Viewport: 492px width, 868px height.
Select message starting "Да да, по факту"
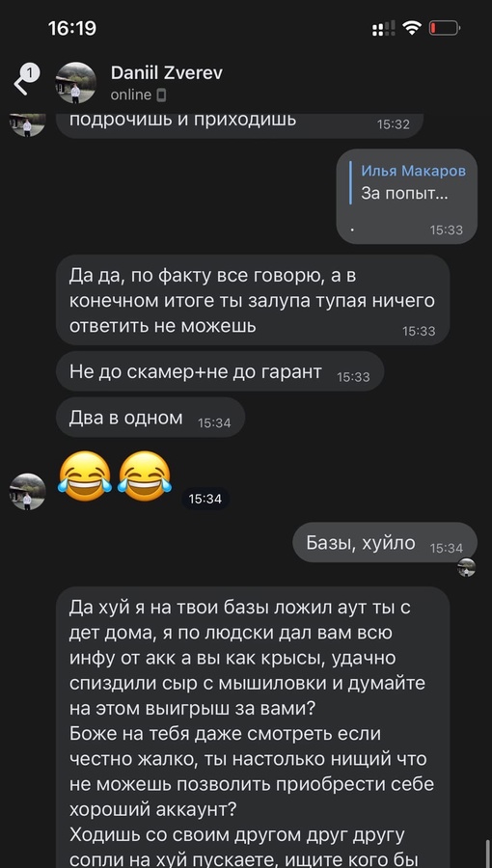tap(253, 300)
